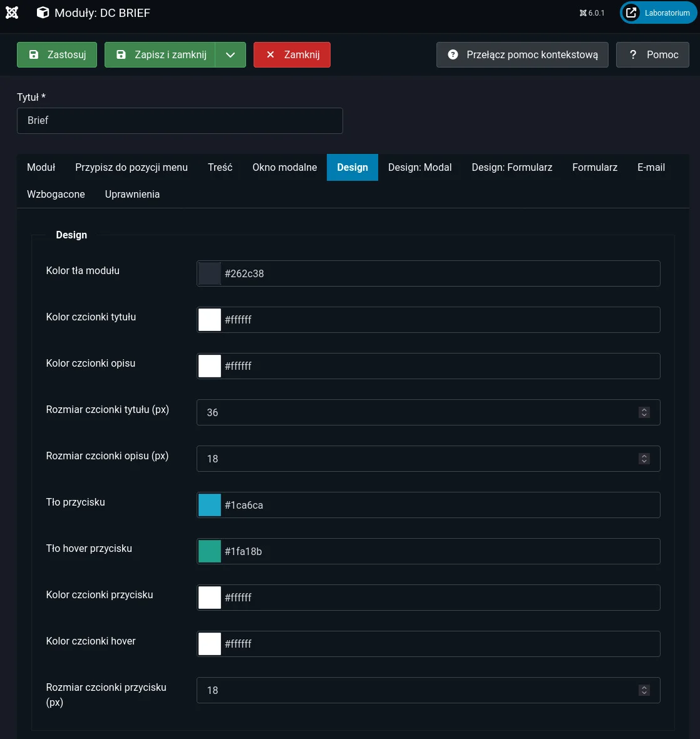Click the Kolor tła modułu dark swatch
The height and width of the screenshot is (739, 700).
210,273
